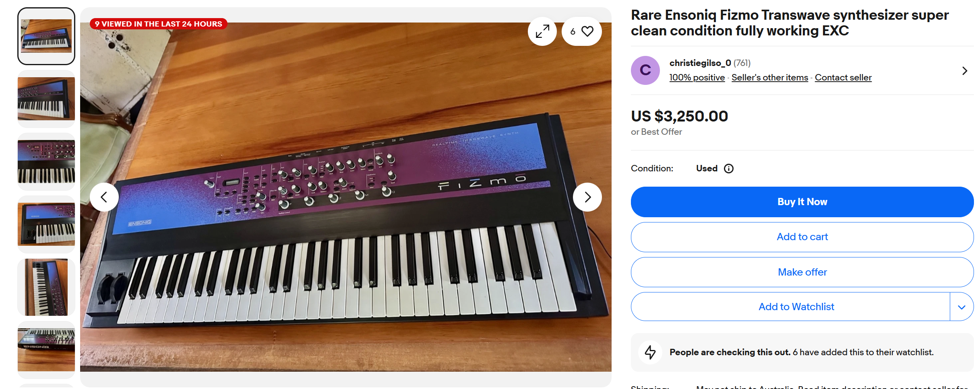
Task: Open seller details with the right chevron
Action: coord(964,71)
